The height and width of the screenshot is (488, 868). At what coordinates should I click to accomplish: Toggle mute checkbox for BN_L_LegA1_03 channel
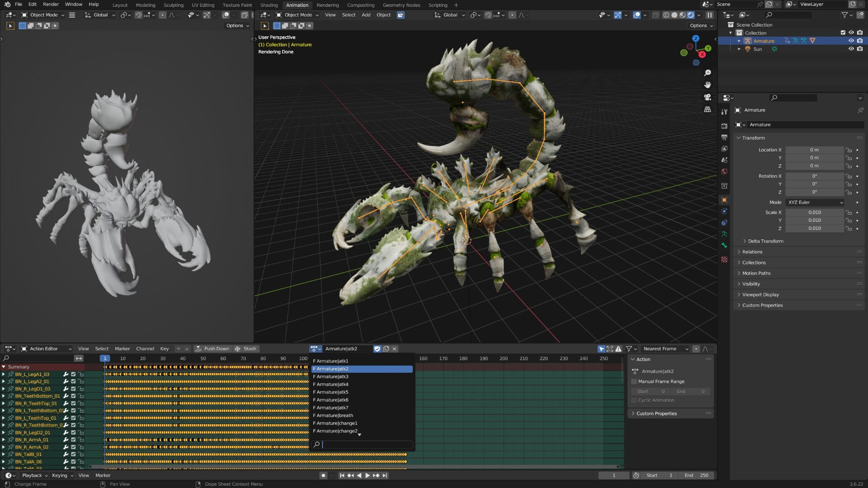click(x=73, y=374)
